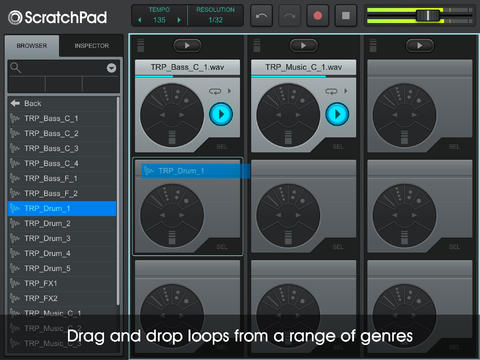Select TRP_FX1 loop in browser
Screen dimensions: 480x360
(x=62, y=283)
